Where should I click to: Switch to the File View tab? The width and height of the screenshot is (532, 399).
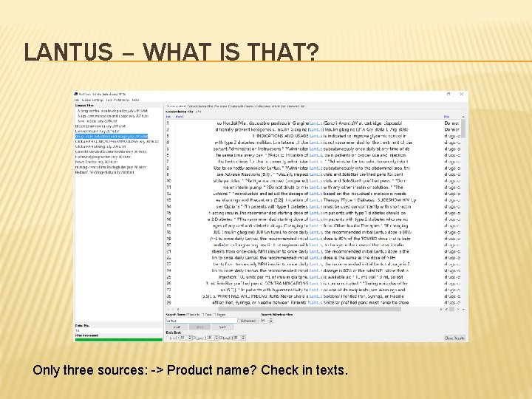coord(220,106)
